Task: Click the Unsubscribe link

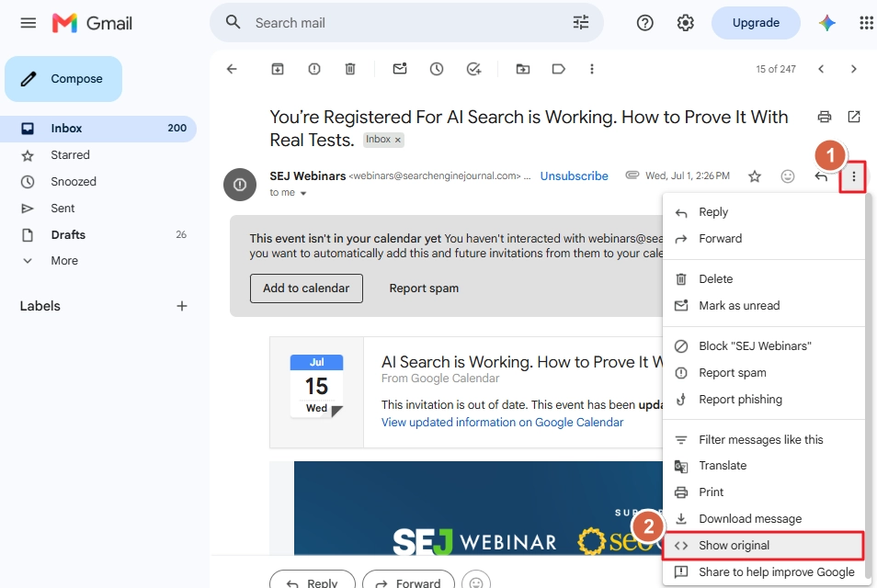Action: tap(574, 176)
